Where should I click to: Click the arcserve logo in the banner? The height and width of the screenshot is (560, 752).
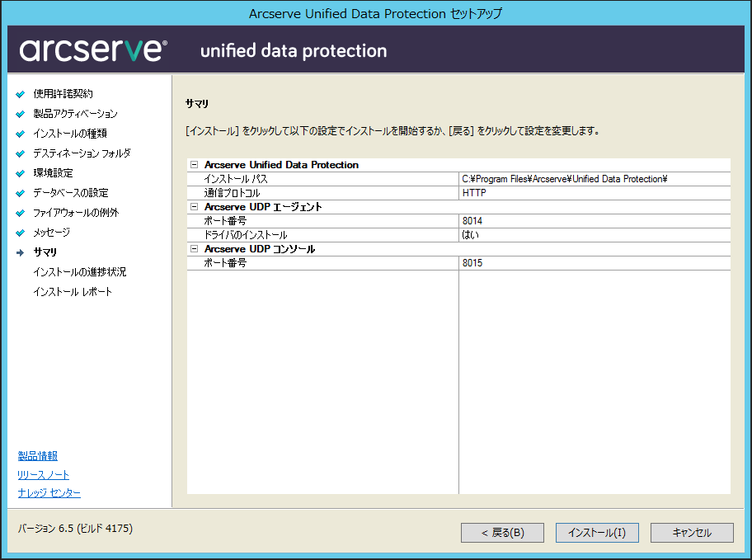(x=93, y=50)
